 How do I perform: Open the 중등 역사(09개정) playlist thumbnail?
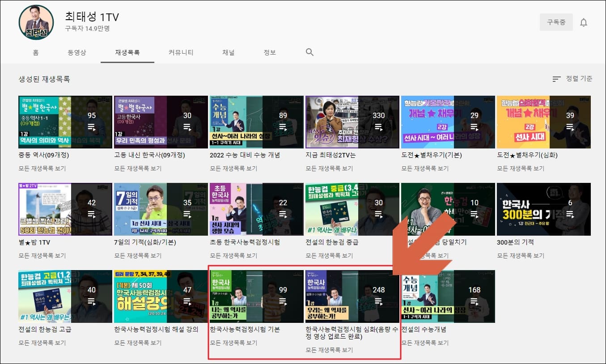click(65, 122)
